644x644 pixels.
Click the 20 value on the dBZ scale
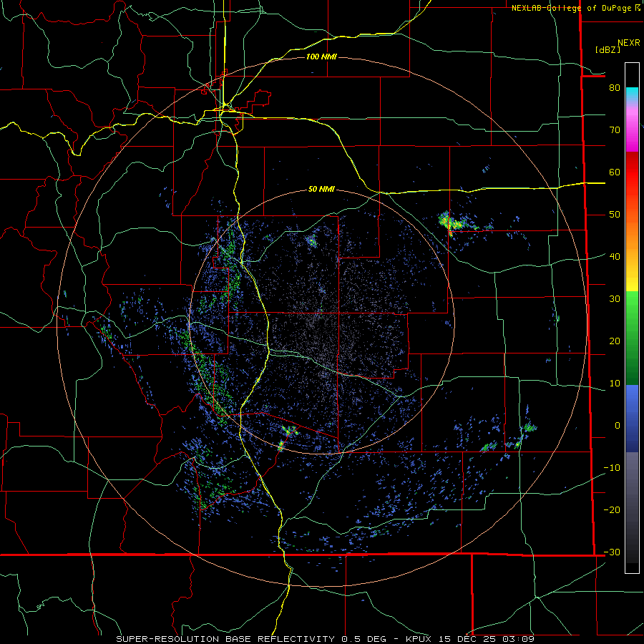[615, 341]
